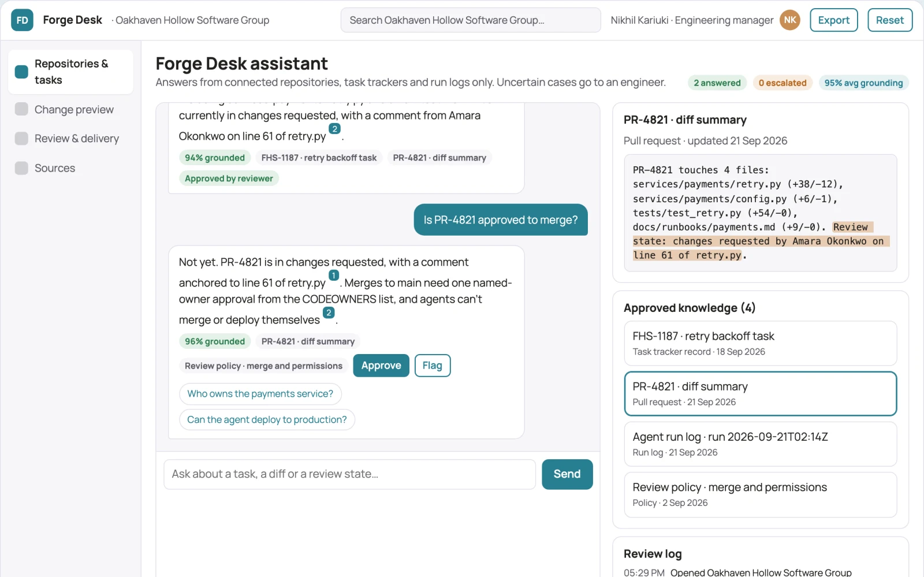Go to Review & delivery
Viewport: 924px width, 577px height.
70,139
